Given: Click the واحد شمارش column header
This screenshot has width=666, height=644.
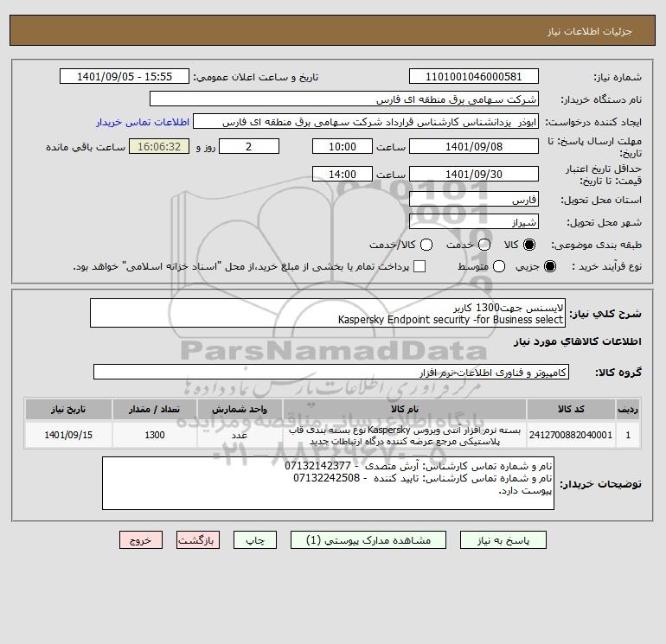Looking at the screenshot, I should pos(240,409).
